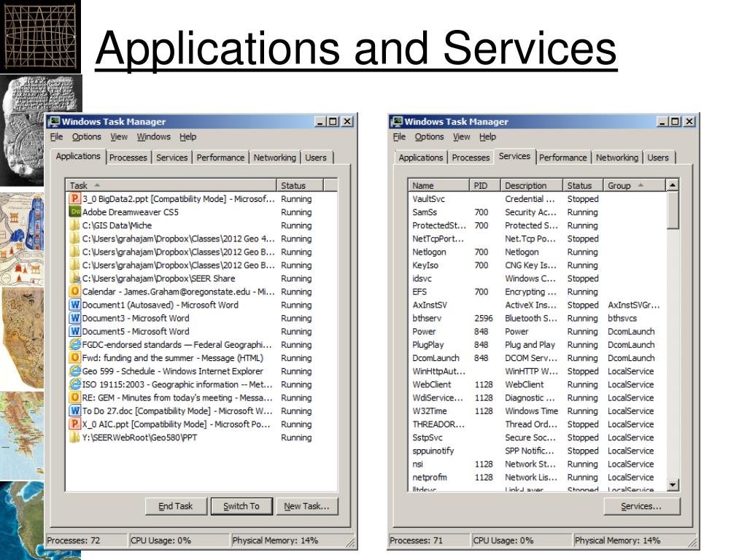Select the VaultSvc service row

[x=537, y=198]
